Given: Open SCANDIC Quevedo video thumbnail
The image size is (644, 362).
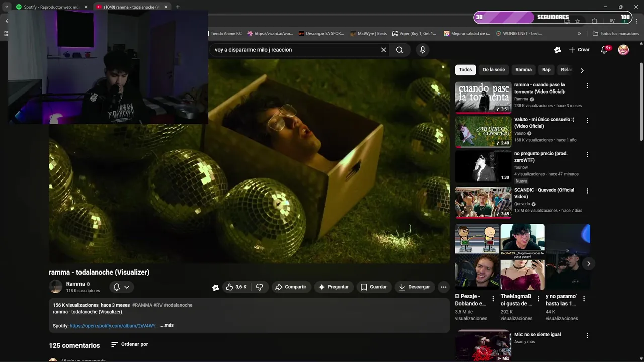Looking at the screenshot, I should click(483, 202).
